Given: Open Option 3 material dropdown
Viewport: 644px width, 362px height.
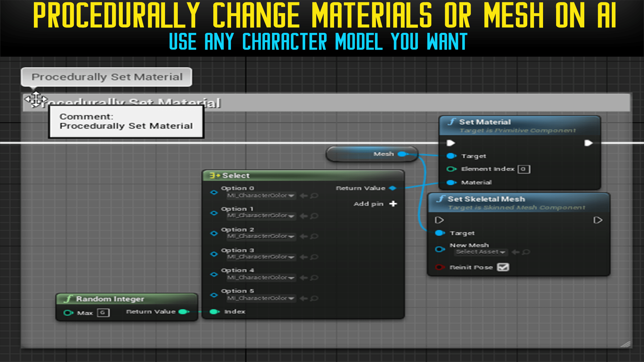Looking at the screenshot, I should [261, 257].
